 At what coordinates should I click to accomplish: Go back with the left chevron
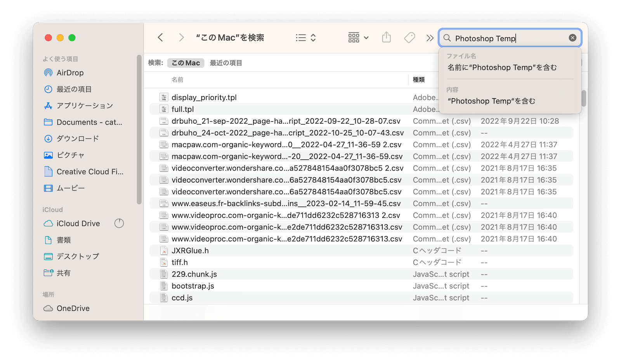click(160, 38)
